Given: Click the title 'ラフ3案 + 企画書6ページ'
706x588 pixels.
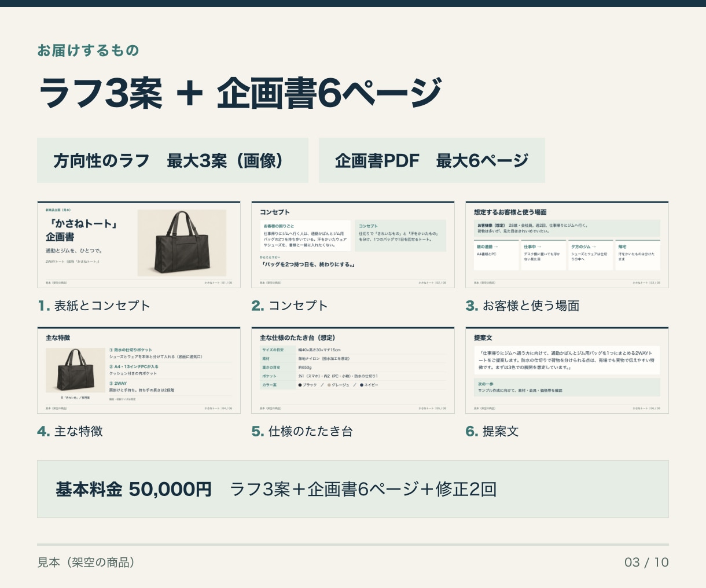Looking at the screenshot, I should 240,93.
